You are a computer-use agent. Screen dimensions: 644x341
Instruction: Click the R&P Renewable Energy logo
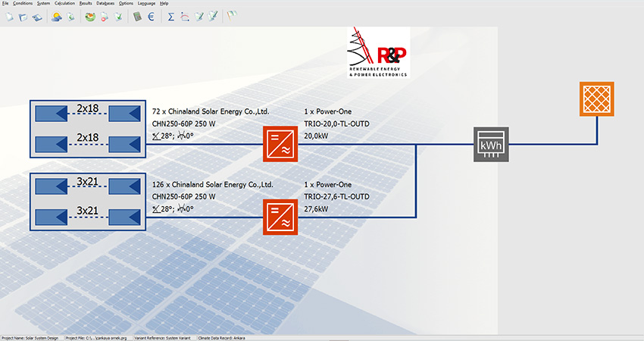(x=378, y=52)
